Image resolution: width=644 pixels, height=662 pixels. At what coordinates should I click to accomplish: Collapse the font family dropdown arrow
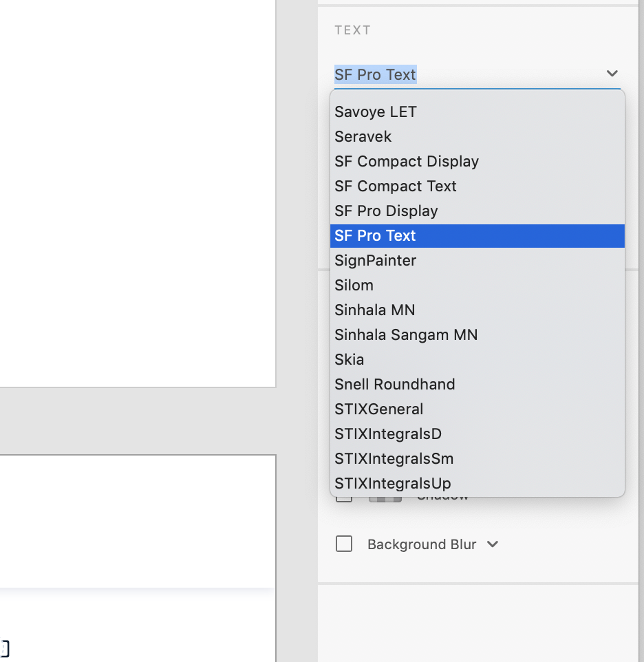pyautogui.click(x=612, y=74)
